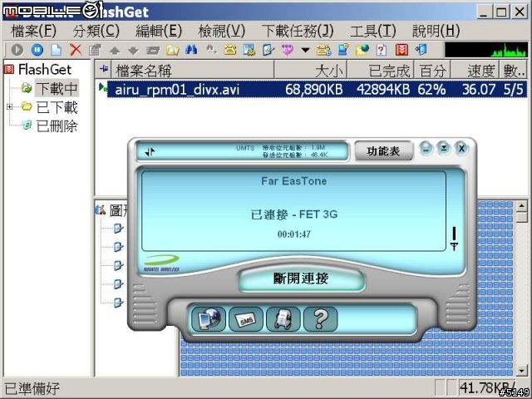This screenshot has width=532, height=399.
Task: Click the scroll down arrow in block pane
Action: [x=521, y=371]
